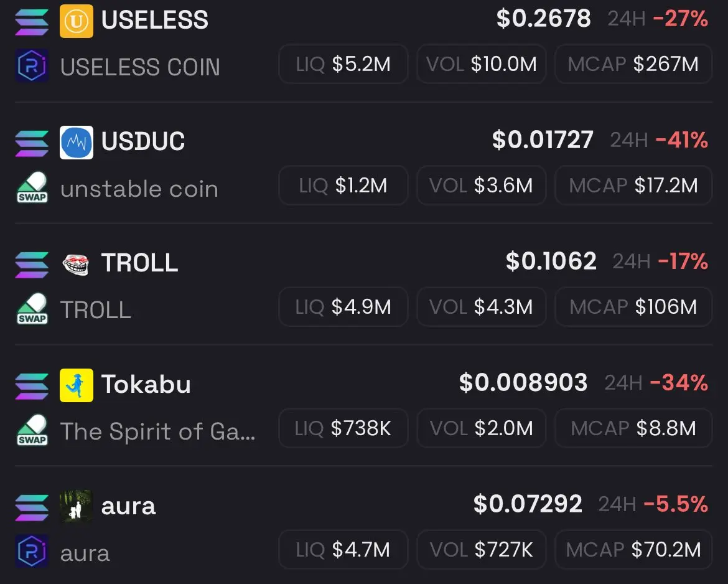Click the SWAP icon beside The Spirit of Ga...
This screenshot has width=728, height=584.
click(32, 430)
